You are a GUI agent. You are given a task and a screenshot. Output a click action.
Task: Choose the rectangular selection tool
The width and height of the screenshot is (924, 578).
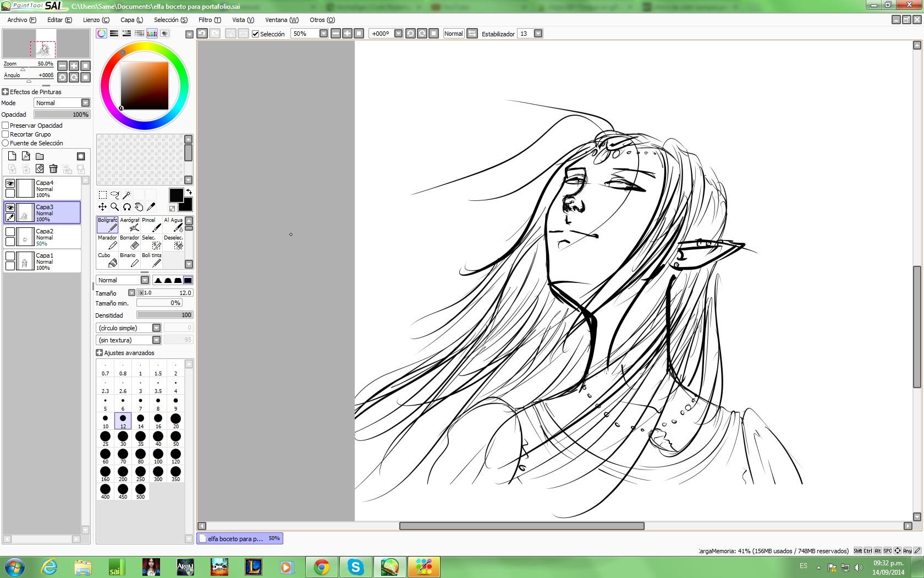pos(103,195)
